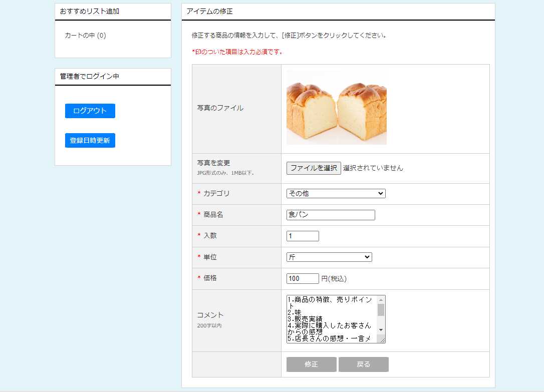This screenshot has height=392, width=544.
Task: Click the 価格 field showing 100
Action: point(303,278)
